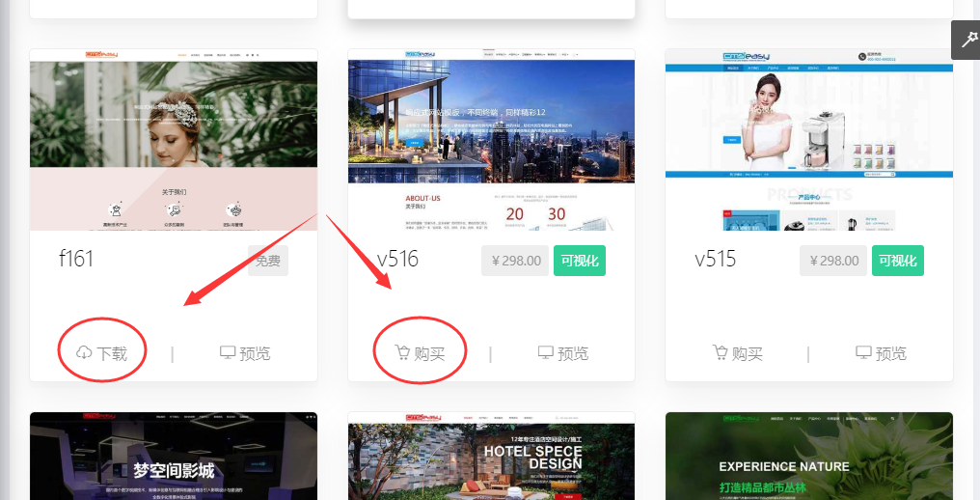Click the green 可视化 badge on v516

[x=579, y=261]
